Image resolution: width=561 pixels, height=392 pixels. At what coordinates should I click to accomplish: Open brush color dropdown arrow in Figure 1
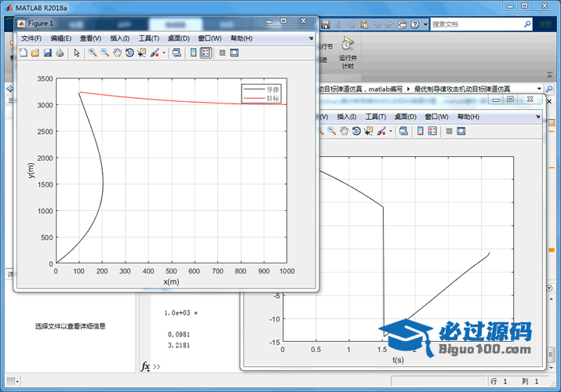[164, 53]
